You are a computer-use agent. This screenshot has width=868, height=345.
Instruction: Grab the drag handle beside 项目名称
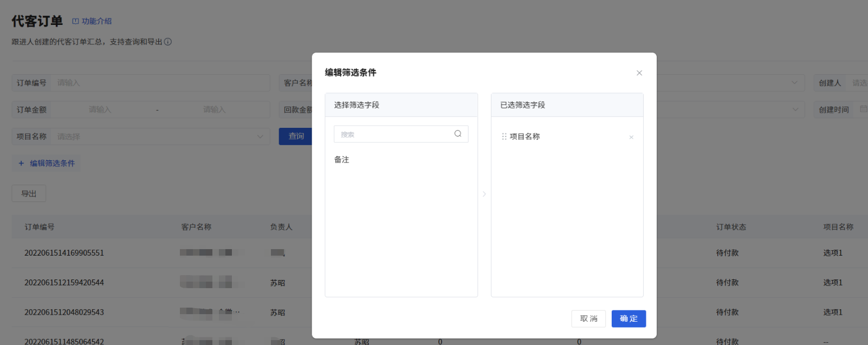click(504, 136)
